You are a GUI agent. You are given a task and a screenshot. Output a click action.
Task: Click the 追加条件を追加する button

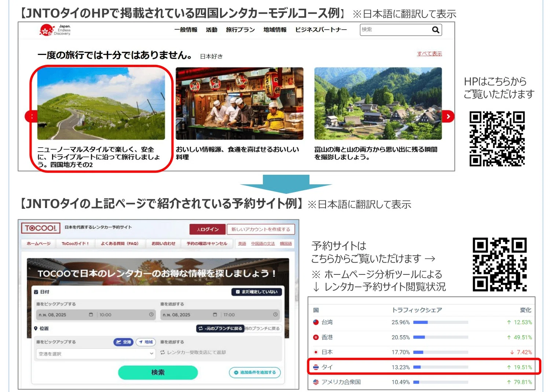pyautogui.click(x=255, y=373)
